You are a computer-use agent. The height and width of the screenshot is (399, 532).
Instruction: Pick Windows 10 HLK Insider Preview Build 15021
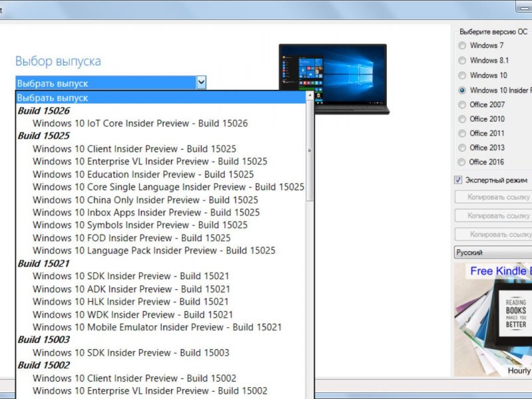pyautogui.click(x=130, y=301)
